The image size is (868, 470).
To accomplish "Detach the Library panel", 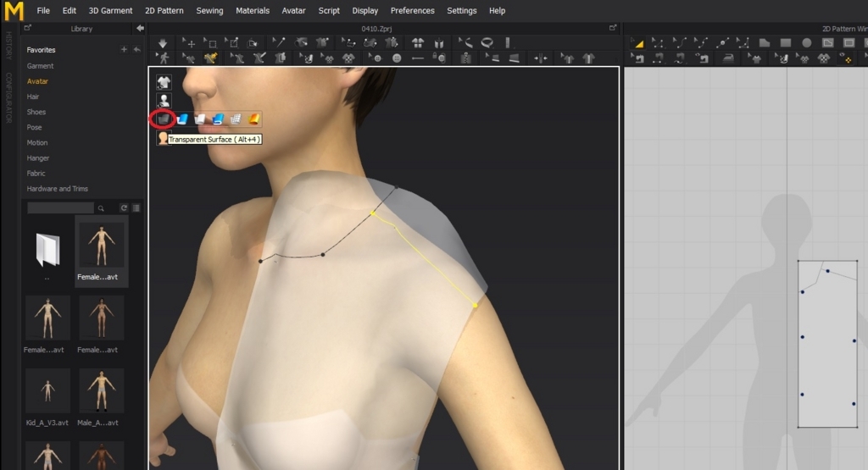I will (x=28, y=28).
